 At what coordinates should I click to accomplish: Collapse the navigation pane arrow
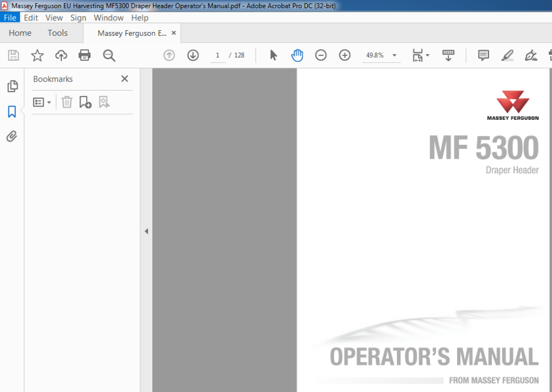146,231
